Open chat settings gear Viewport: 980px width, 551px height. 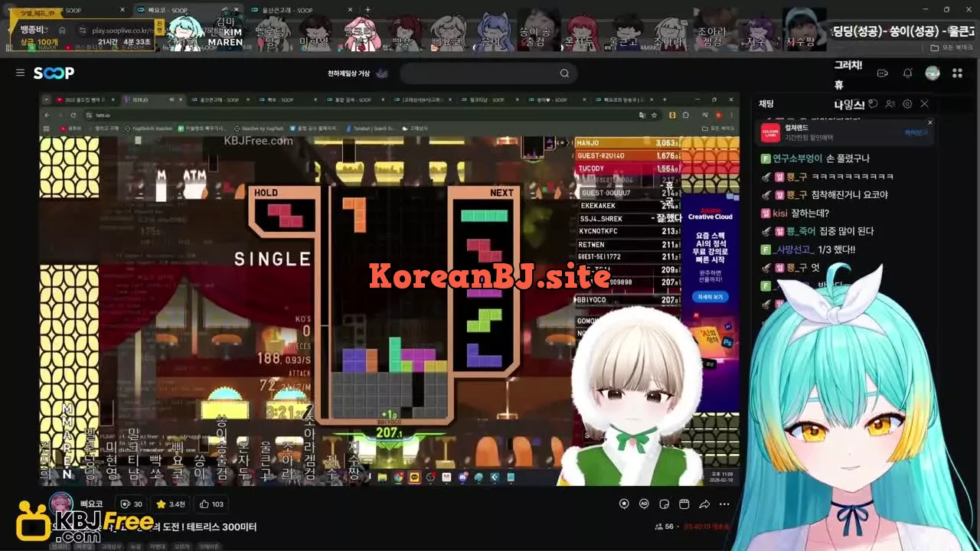(x=907, y=104)
